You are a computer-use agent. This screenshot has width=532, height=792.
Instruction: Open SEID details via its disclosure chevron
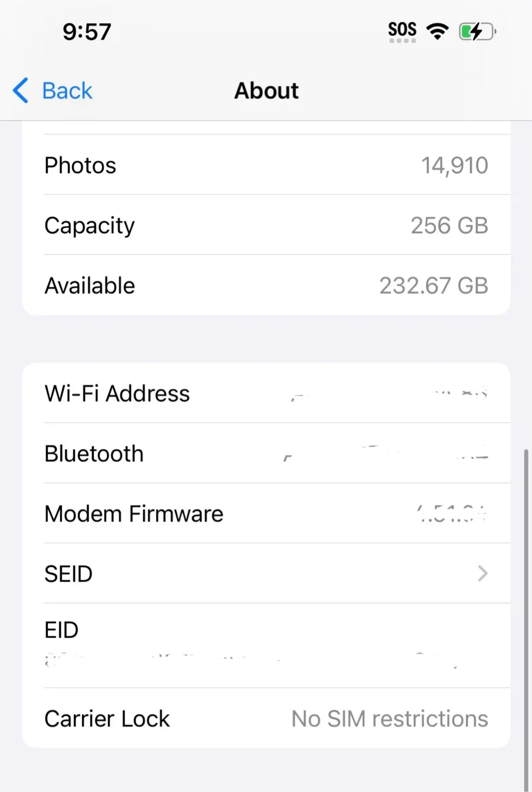pyautogui.click(x=483, y=574)
